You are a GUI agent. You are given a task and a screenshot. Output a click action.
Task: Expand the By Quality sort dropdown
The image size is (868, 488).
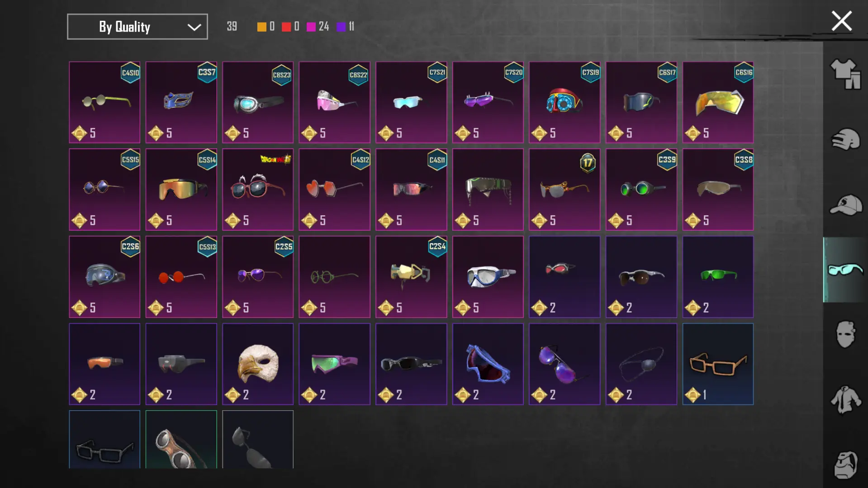pos(138,27)
